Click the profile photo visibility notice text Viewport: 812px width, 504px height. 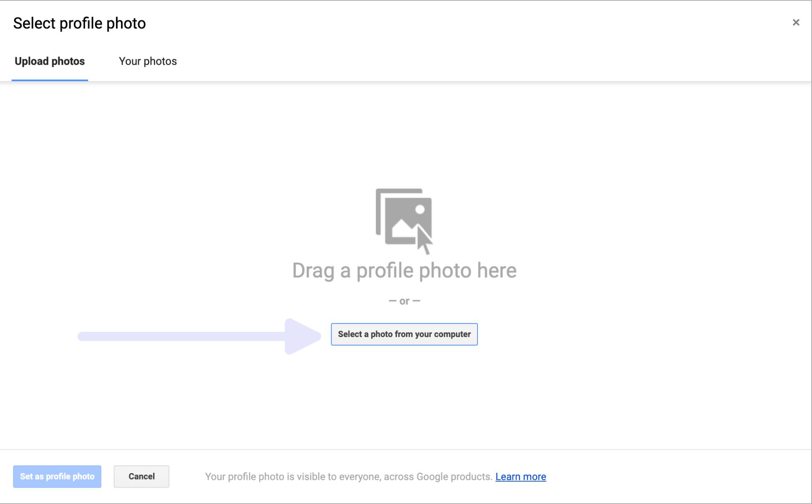tap(348, 477)
